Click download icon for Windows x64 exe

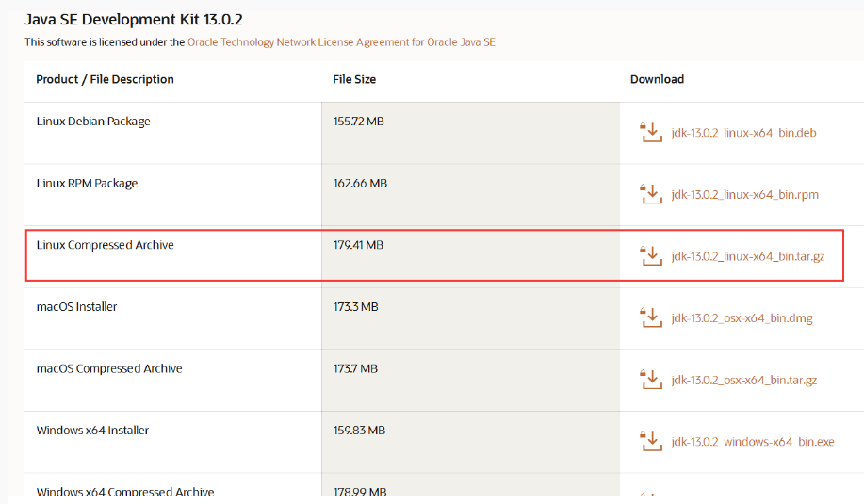(x=651, y=442)
